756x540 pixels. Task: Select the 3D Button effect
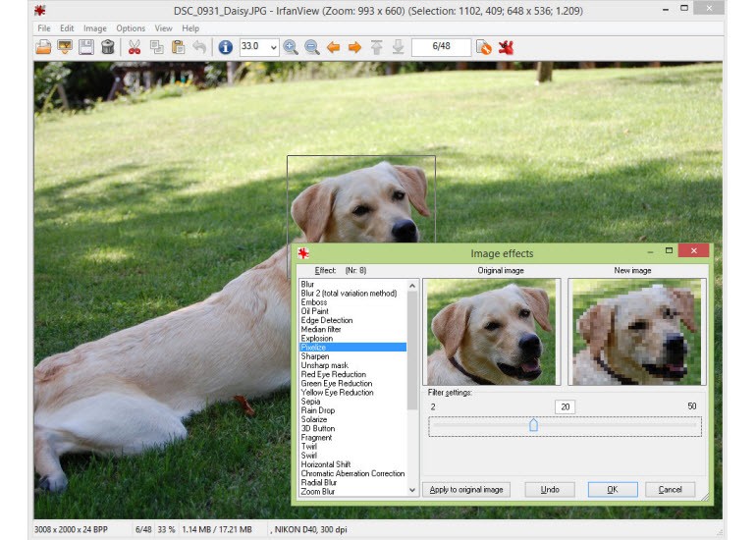[318, 428]
